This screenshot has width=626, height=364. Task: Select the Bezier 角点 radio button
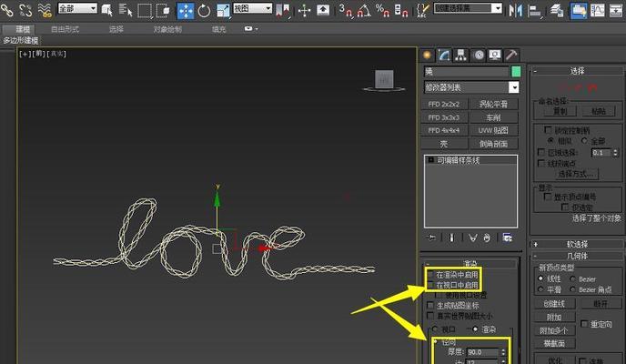point(572,289)
